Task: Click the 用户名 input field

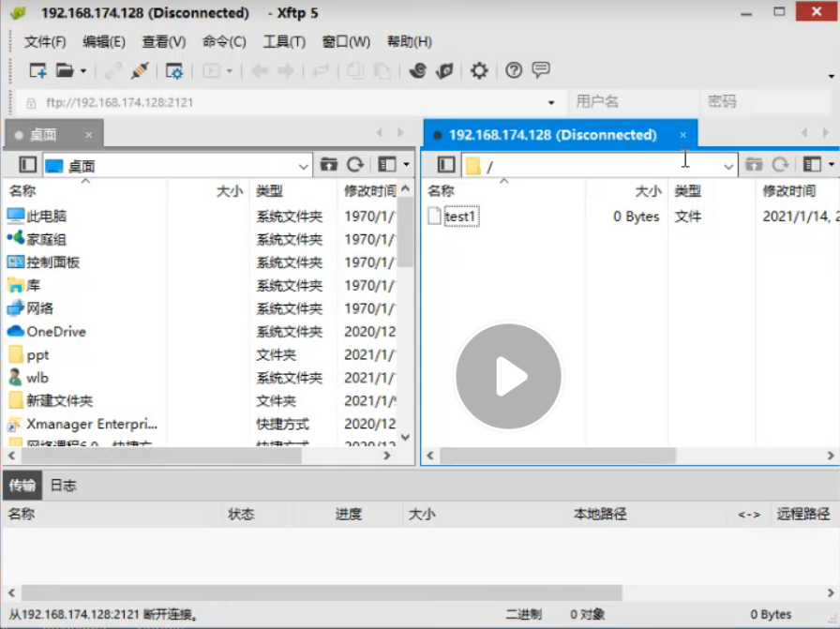Action: coord(633,102)
